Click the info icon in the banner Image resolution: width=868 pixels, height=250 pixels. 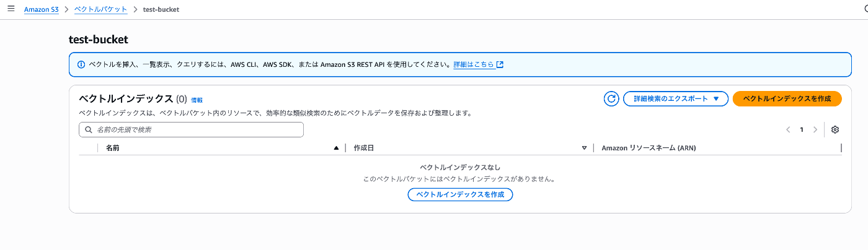(81, 64)
